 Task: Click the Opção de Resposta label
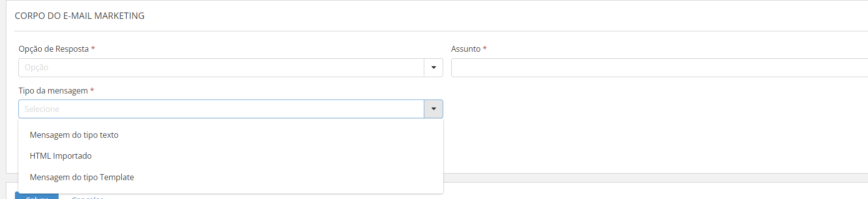(x=54, y=49)
